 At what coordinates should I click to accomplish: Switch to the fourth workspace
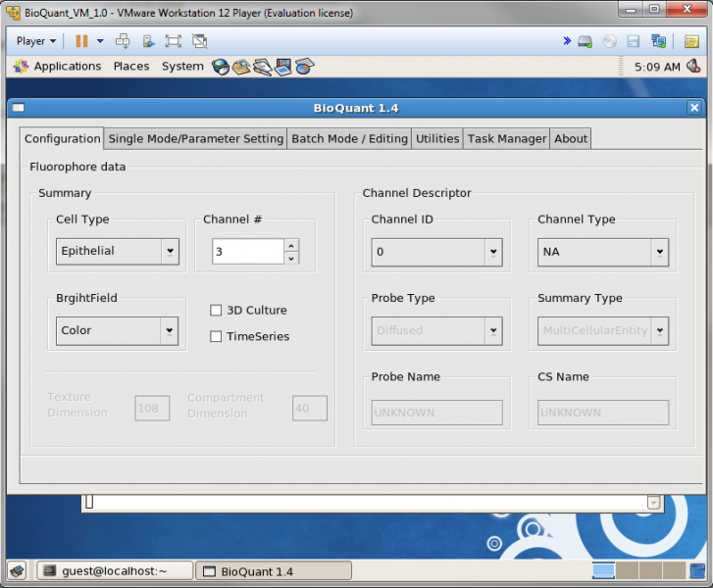pyautogui.click(x=674, y=570)
